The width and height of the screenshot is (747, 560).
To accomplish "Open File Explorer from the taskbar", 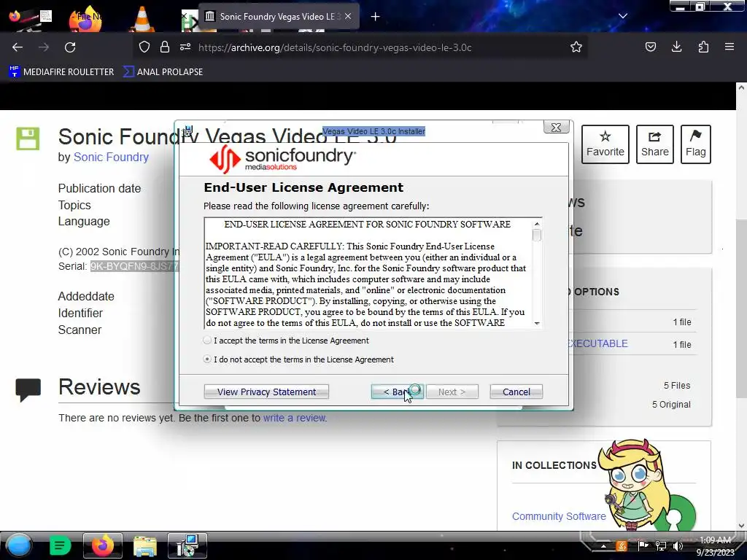I will (x=145, y=546).
